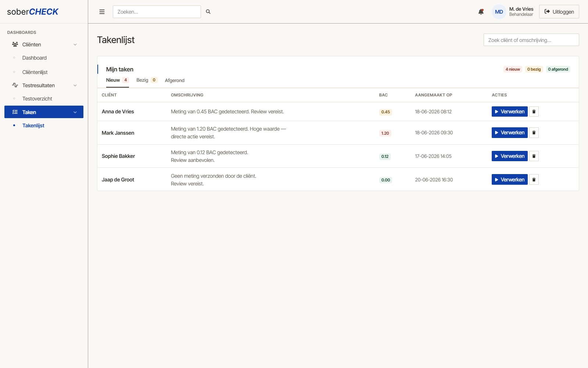
Task: Open the MD user avatar
Action: (499, 12)
